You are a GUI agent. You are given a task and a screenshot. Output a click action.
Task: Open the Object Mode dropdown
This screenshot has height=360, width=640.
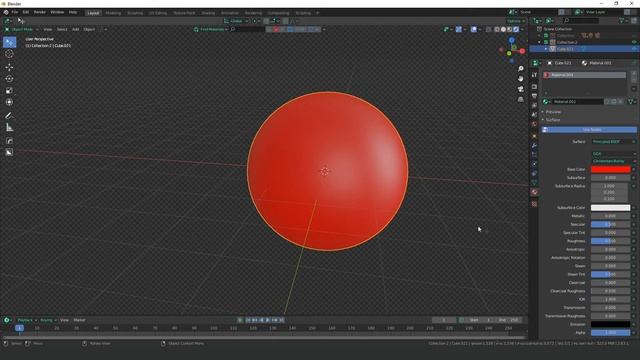point(21,29)
